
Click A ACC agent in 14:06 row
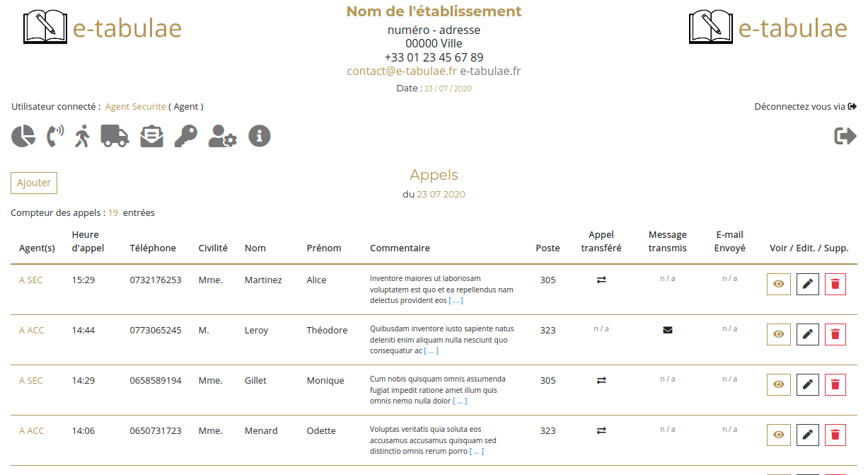pyautogui.click(x=32, y=431)
